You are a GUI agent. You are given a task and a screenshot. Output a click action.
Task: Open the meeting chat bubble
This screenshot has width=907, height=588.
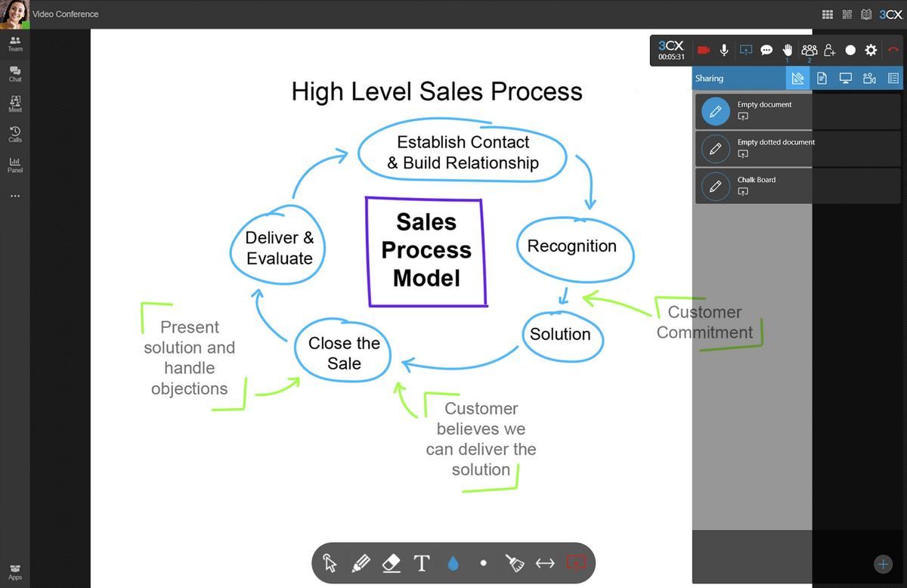pos(766,50)
